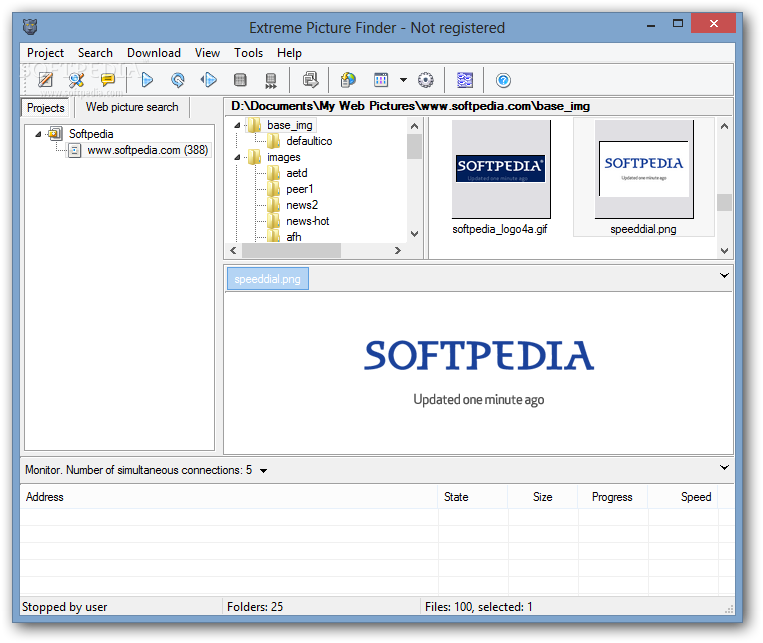
Task: Click the stop-all downloads icon with arrows
Action: [x=271, y=80]
